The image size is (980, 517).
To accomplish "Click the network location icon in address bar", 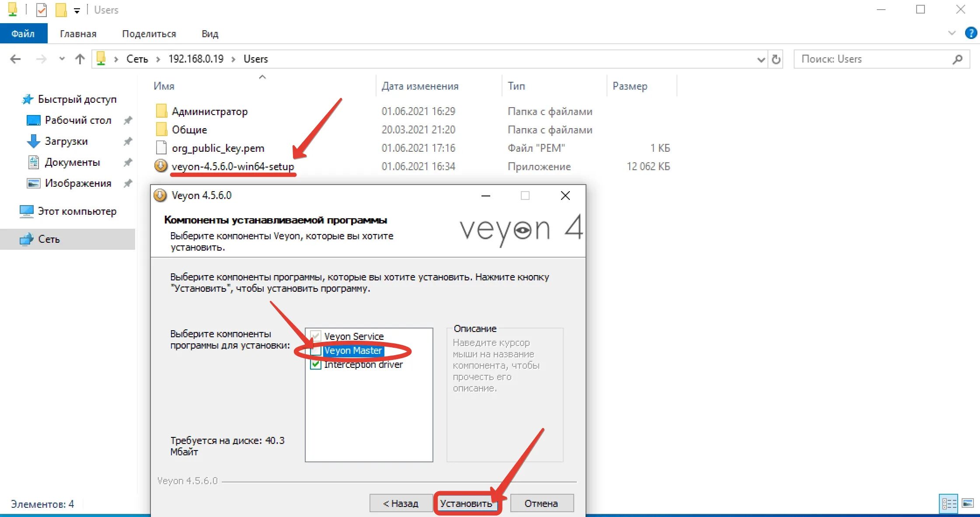I will coord(101,58).
